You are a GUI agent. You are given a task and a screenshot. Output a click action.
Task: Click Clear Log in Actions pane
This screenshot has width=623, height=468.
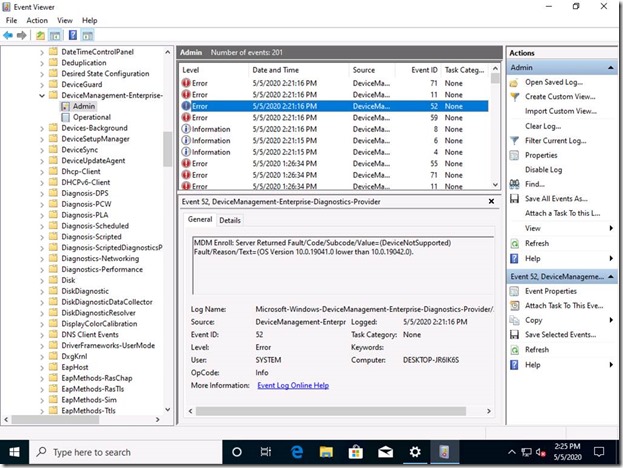click(541, 126)
